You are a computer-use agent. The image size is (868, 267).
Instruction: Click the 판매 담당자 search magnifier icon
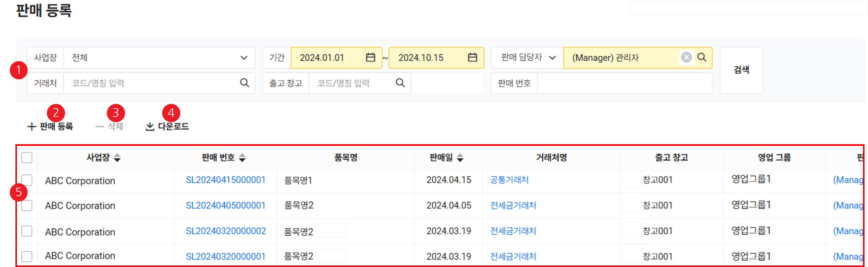pos(702,57)
